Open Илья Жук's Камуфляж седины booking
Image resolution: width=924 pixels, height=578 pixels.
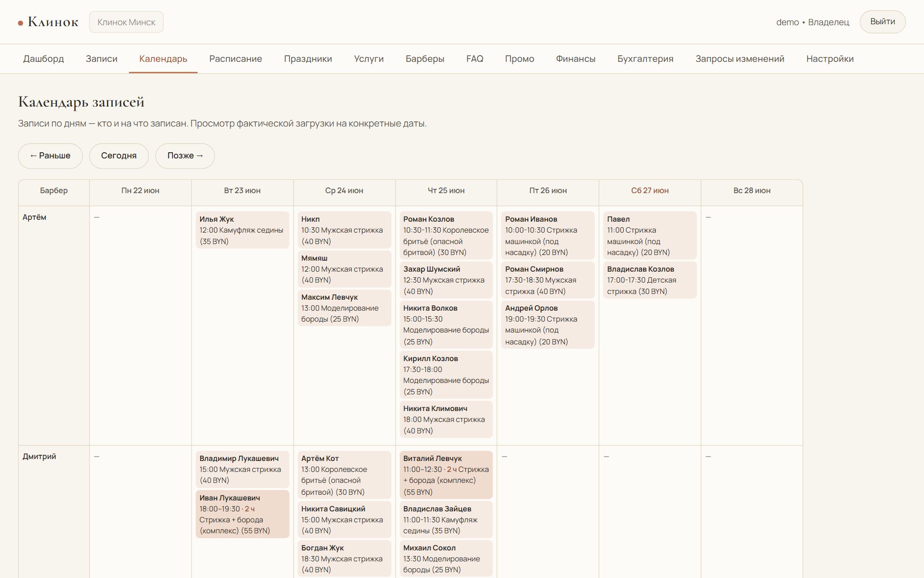point(242,230)
